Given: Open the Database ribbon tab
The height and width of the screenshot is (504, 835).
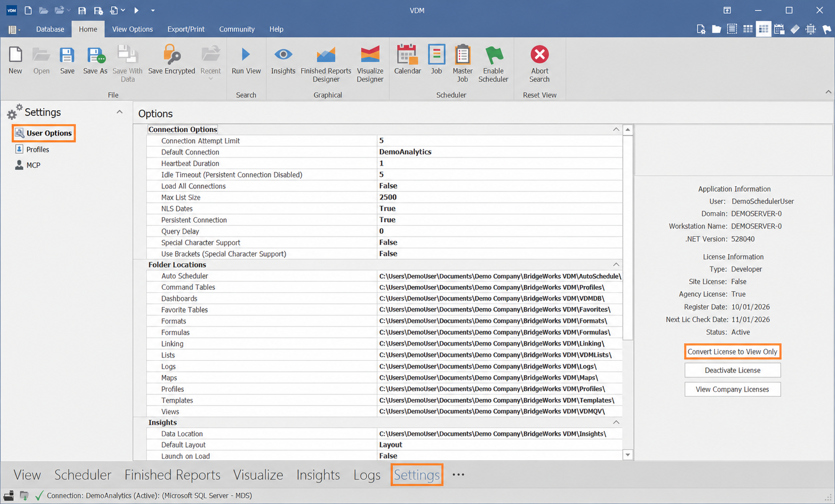Looking at the screenshot, I should 50,29.
